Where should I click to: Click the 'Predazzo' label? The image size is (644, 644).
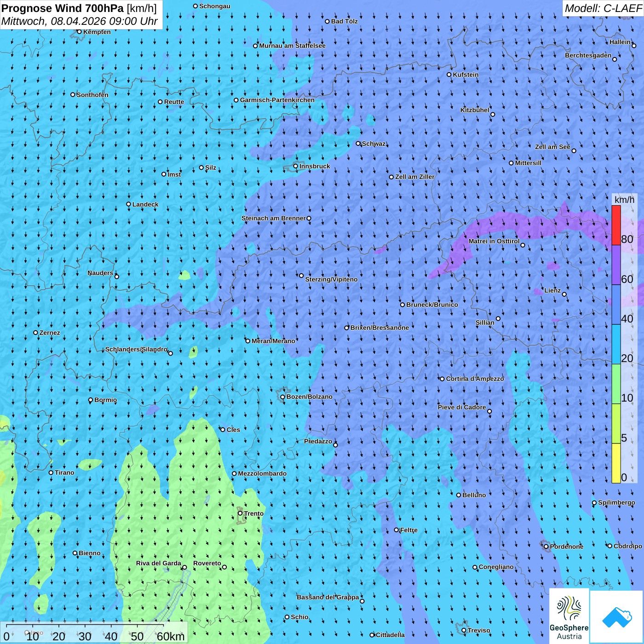318,441
